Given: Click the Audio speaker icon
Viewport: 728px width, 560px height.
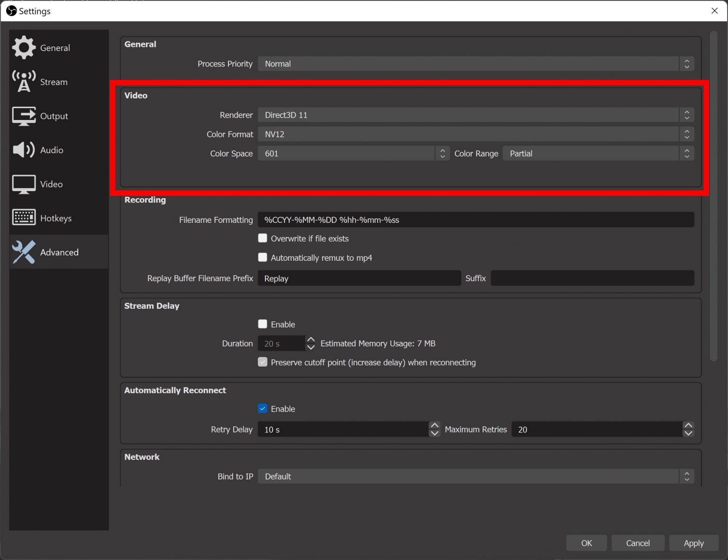Looking at the screenshot, I should 23,150.
